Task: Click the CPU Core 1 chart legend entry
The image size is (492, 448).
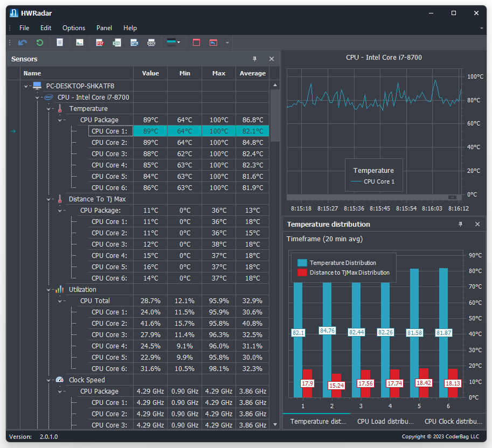Action: (373, 181)
